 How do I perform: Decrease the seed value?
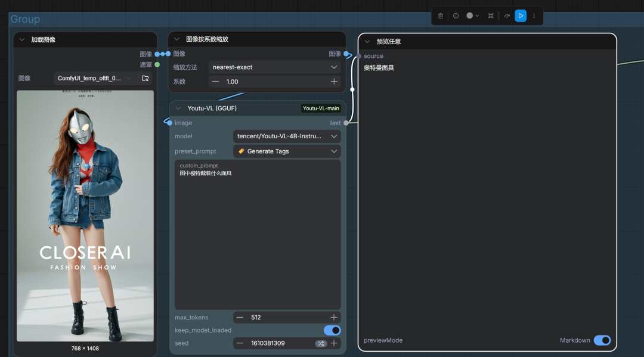click(240, 343)
